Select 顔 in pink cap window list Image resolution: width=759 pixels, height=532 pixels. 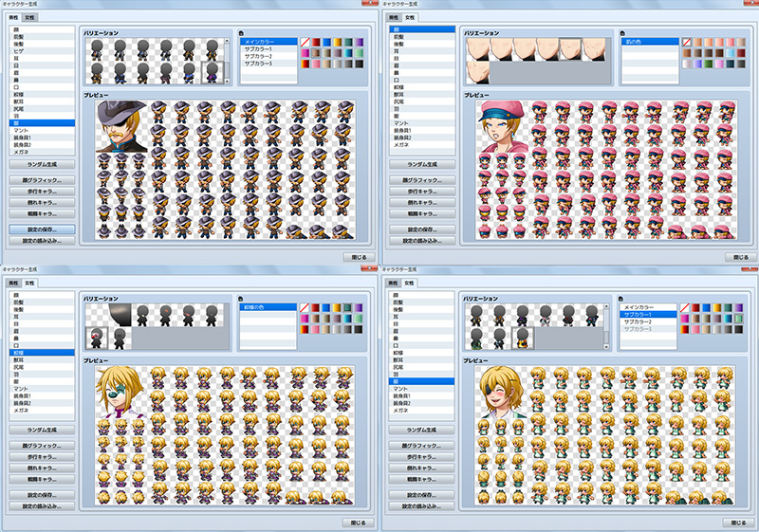coord(422,29)
